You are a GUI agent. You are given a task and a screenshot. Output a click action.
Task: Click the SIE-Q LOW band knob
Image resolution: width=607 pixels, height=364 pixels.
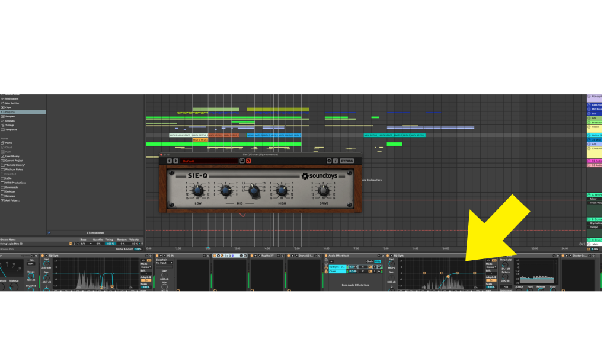pos(198,190)
